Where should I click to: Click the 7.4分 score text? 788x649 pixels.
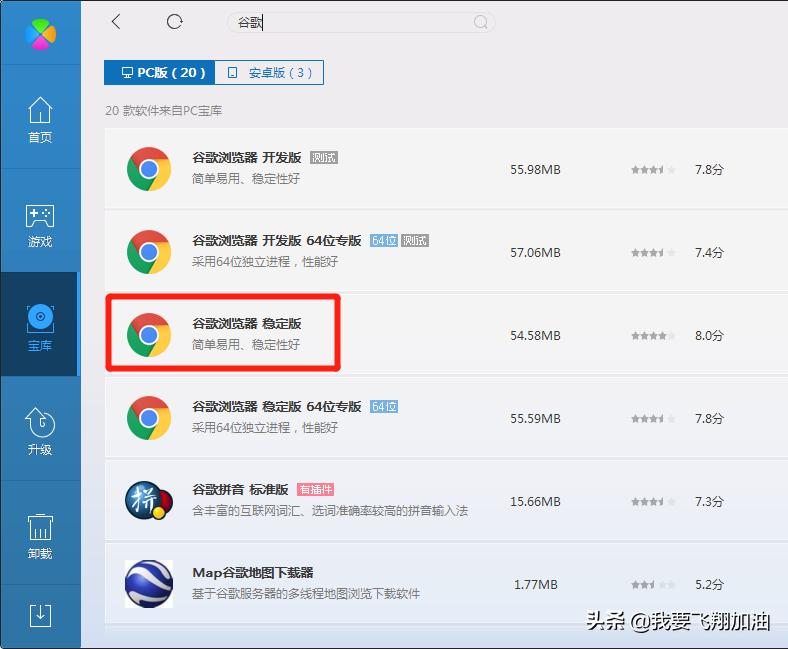709,253
